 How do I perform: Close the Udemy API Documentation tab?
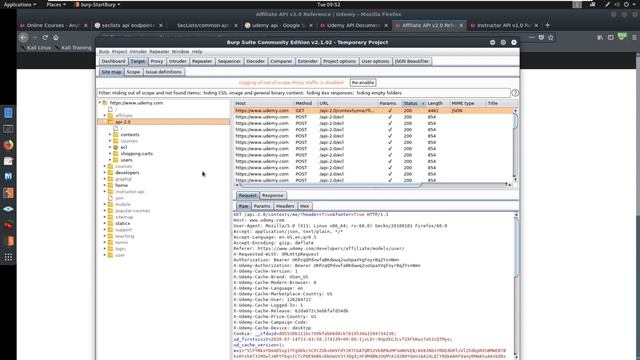coord(386,25)
